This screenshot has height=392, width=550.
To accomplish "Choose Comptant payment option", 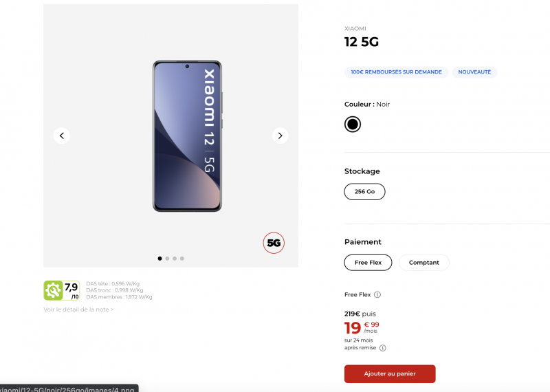I will point(424,263).
